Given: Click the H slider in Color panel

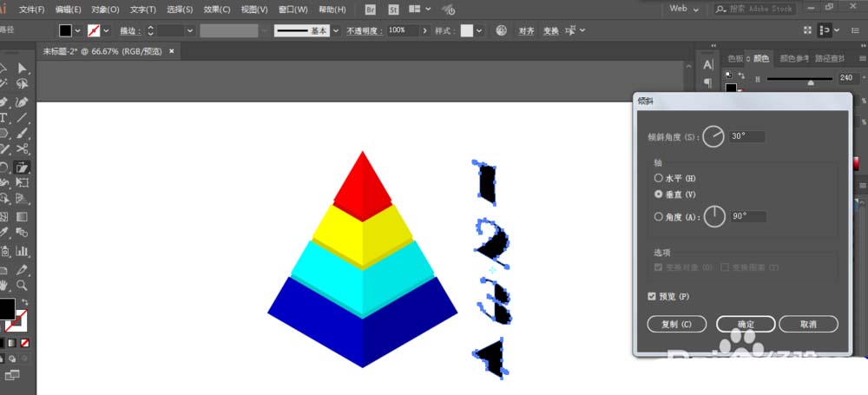Looking at the screenshot, I should tap(799, 79).
